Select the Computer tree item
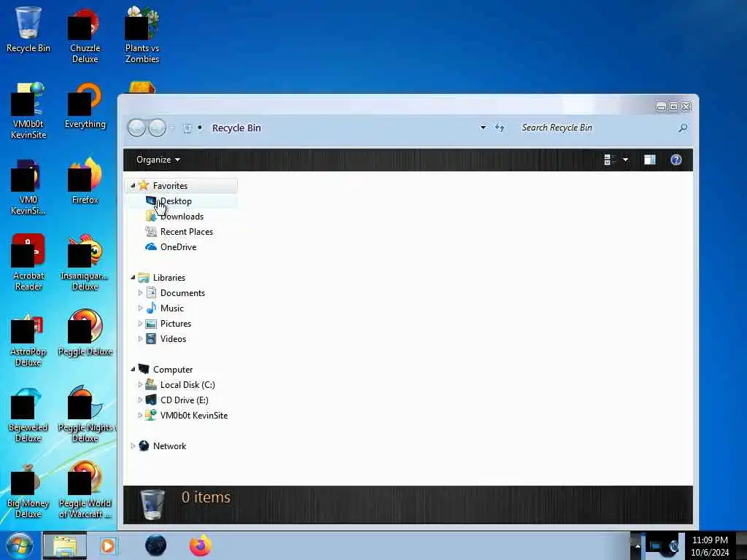Screen dimensions: 747x560 (x=172, y=370)
